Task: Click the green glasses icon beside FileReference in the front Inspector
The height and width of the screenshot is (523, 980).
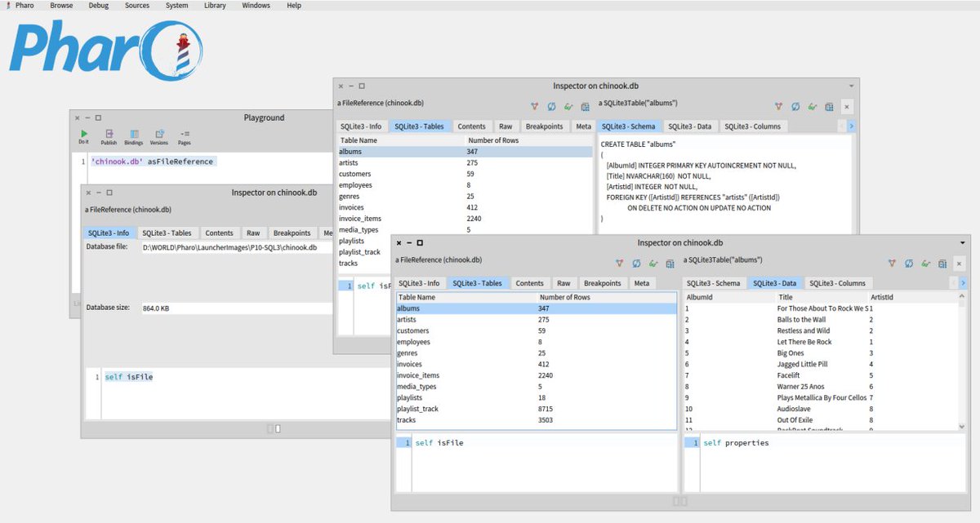Action: [x=653, y=264]
